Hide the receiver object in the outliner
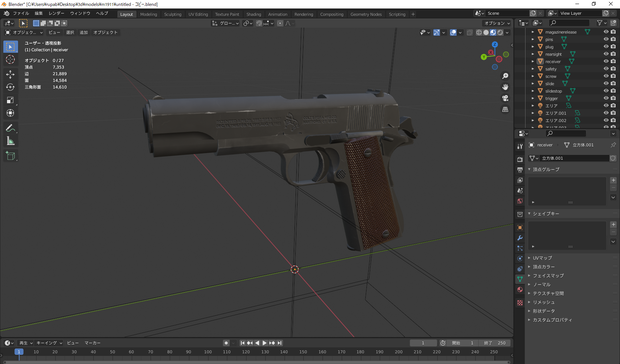 click(606, 61)
